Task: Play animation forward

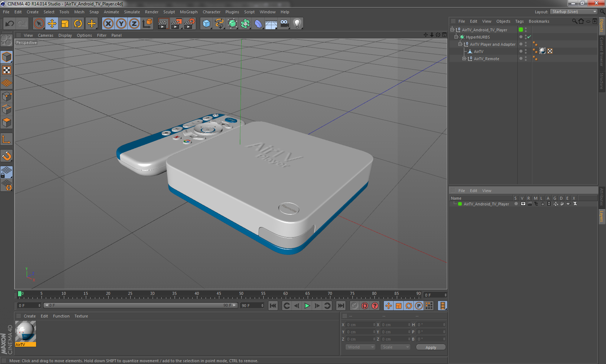Action: (x=307, y=306)
